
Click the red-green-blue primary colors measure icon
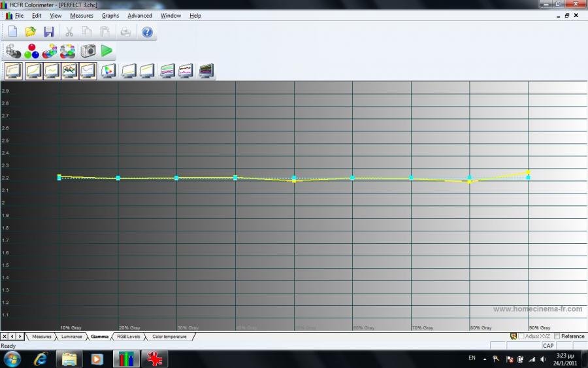click(31, 51)
